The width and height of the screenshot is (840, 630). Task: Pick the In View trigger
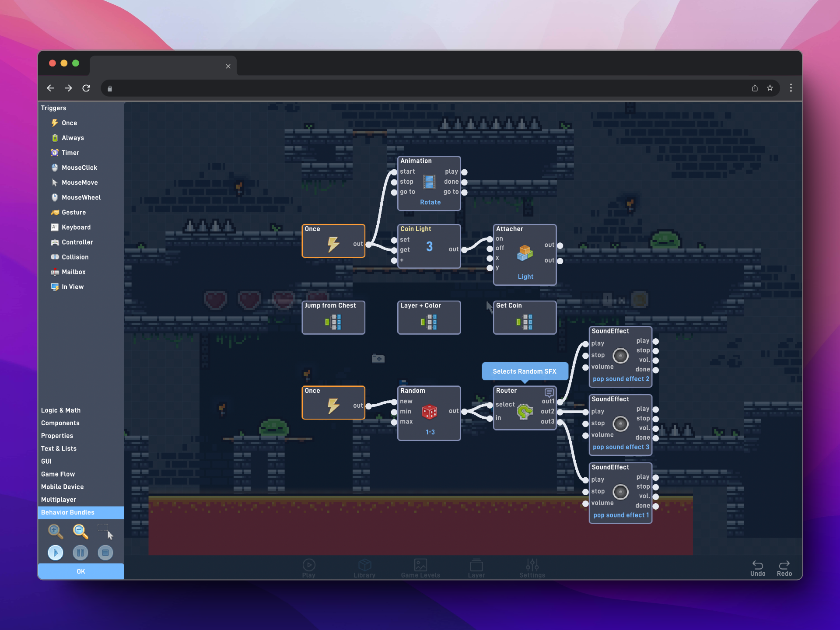(x=67, y=287)
